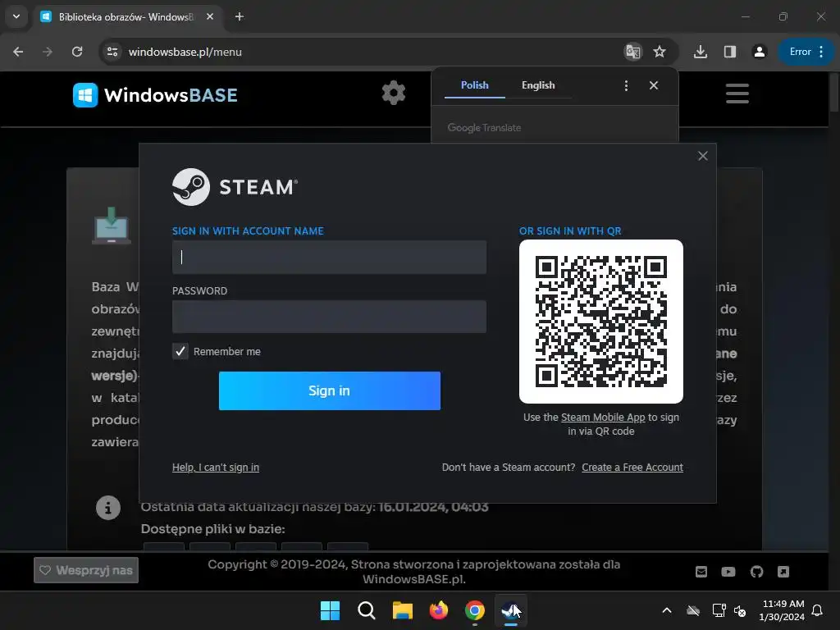Open the Chrome profile avatar icon
This screenshot has height=630, width=840.
759,52
